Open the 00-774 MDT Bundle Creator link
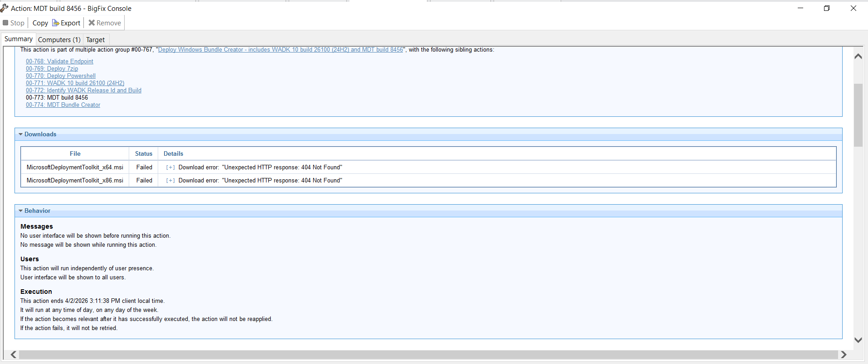The image size is (868, 364). click(x=63, y=105)
